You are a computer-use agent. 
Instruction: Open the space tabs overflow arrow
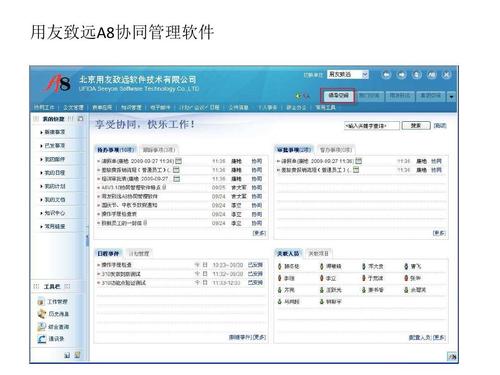point(451,97)
